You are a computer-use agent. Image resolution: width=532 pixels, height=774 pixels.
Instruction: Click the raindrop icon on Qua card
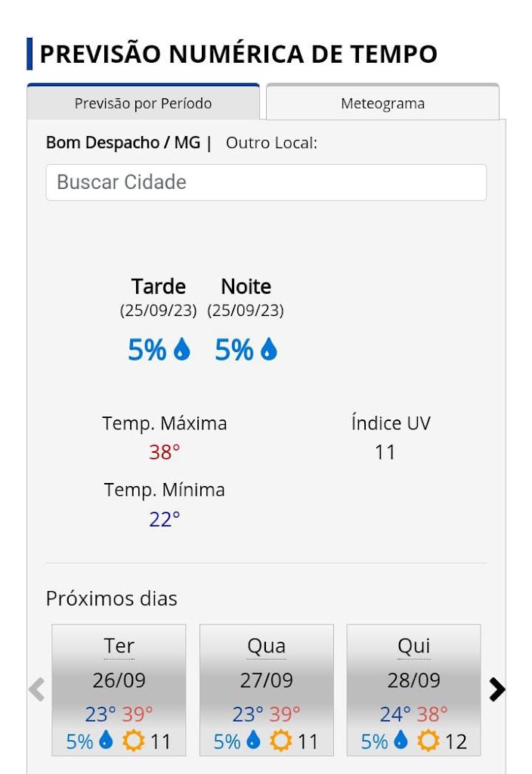(253, 741)
